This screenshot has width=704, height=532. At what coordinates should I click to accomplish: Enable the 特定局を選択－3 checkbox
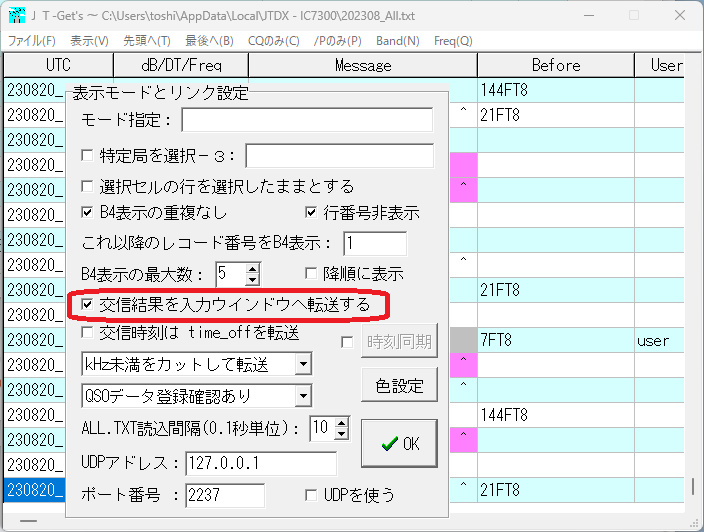(87, 156)
